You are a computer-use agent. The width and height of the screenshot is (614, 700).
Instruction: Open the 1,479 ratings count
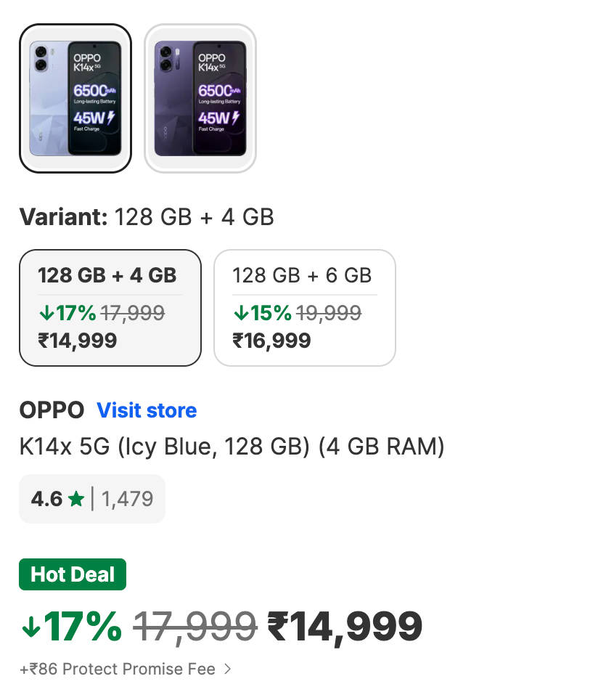point(127,499)
